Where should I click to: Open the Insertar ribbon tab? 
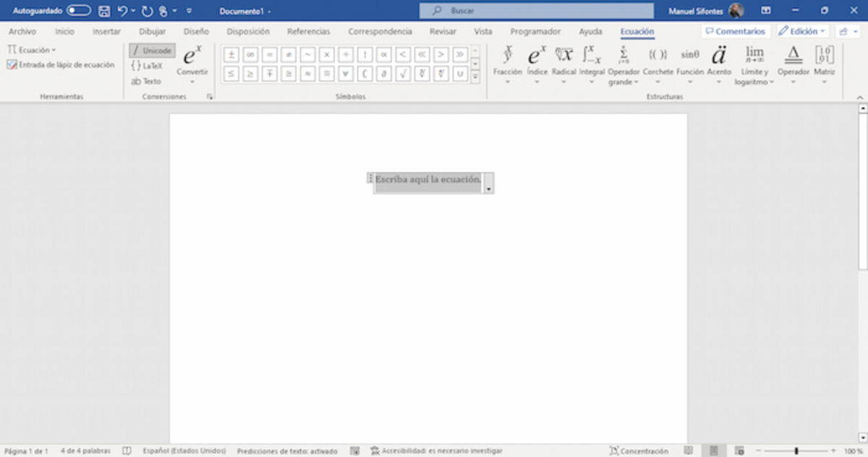tap(106, 31)
